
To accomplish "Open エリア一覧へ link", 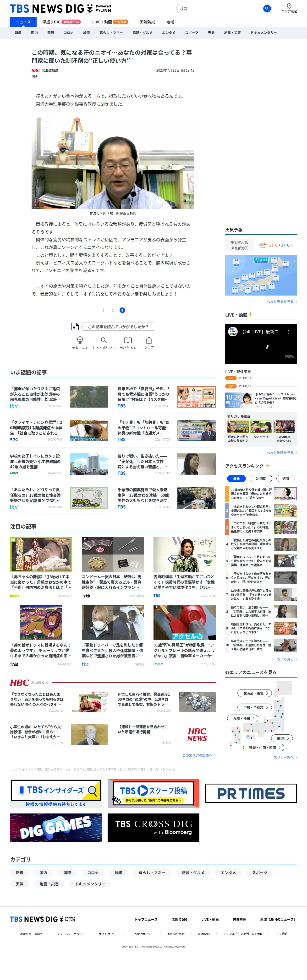I will [285, 757].
